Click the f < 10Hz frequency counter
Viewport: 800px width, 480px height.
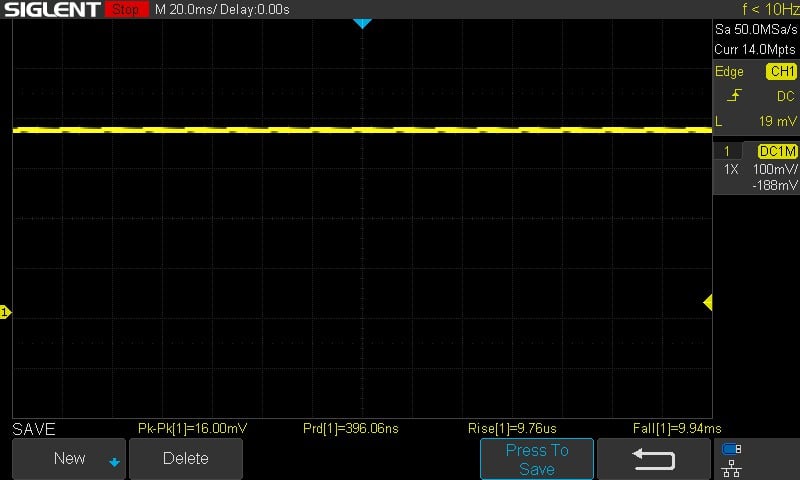point(770,9)
